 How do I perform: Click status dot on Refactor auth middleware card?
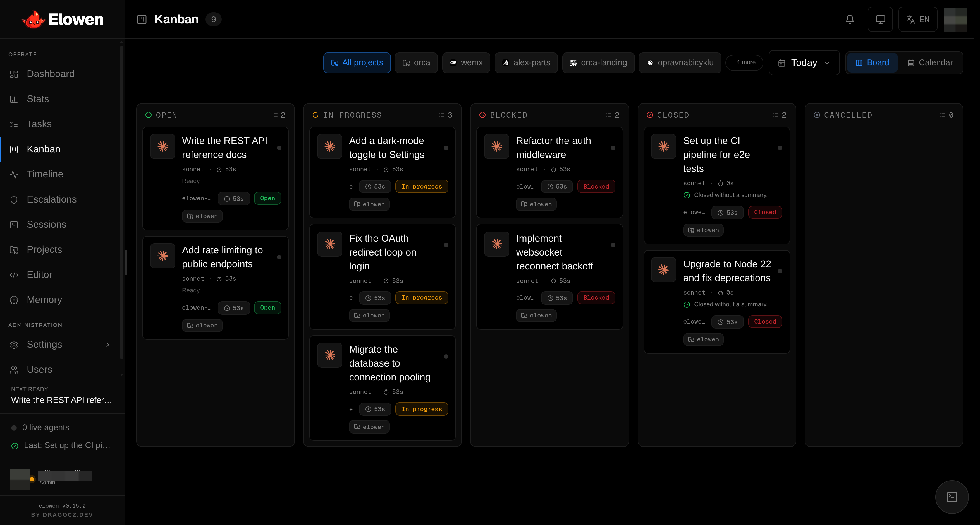coord(613,148)
